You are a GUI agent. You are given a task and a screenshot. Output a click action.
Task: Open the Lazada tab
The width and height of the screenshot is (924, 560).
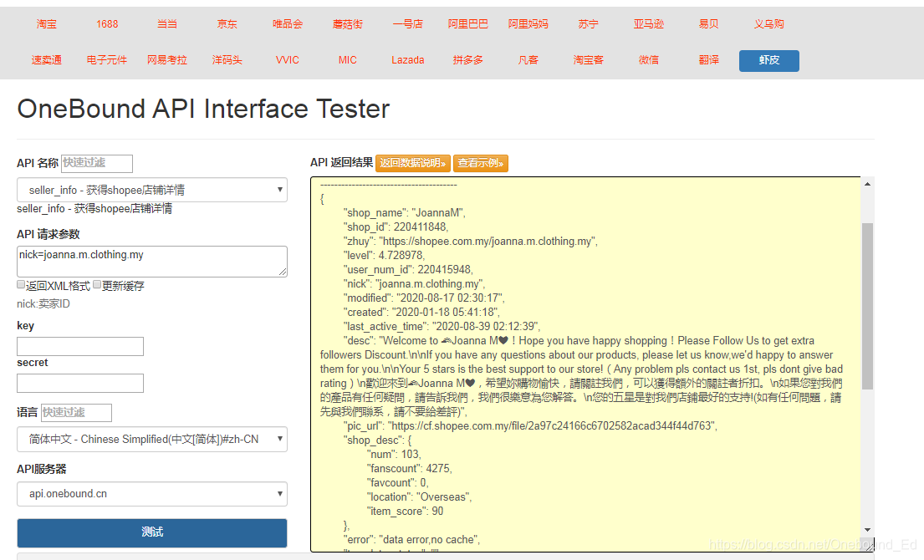coord(408,60)
